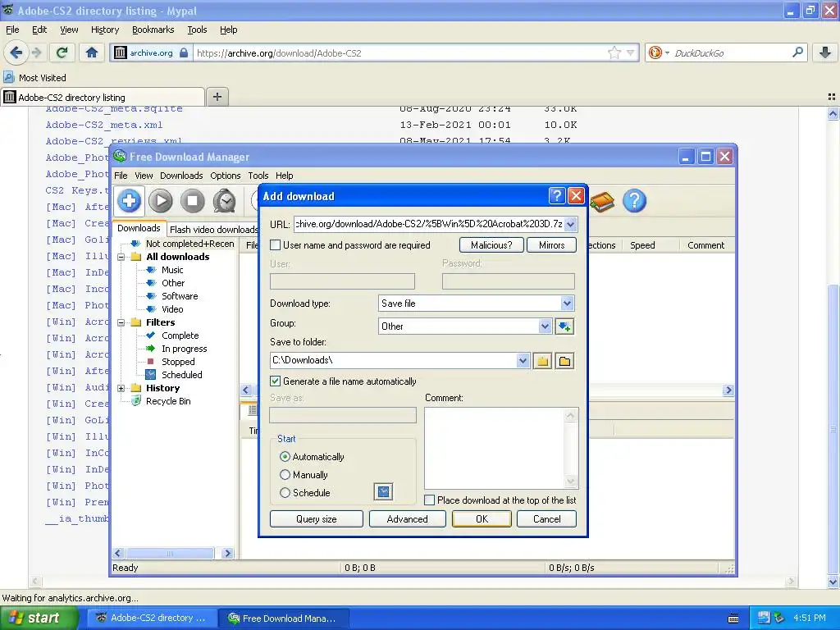The image size is (840, 630).
Task: Select the Complete filter
Action: tap(180, 336)
